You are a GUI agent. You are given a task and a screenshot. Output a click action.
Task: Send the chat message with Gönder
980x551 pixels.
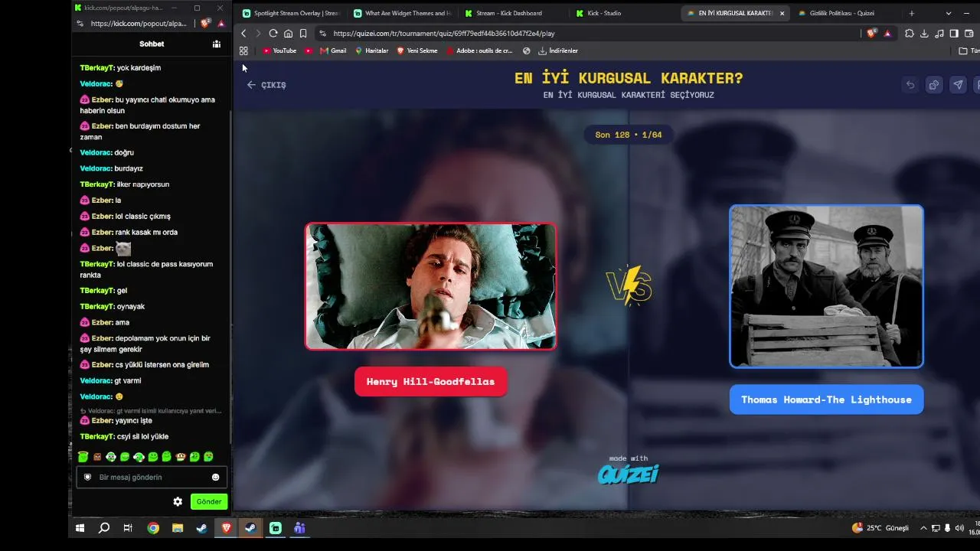click(209, 502)
